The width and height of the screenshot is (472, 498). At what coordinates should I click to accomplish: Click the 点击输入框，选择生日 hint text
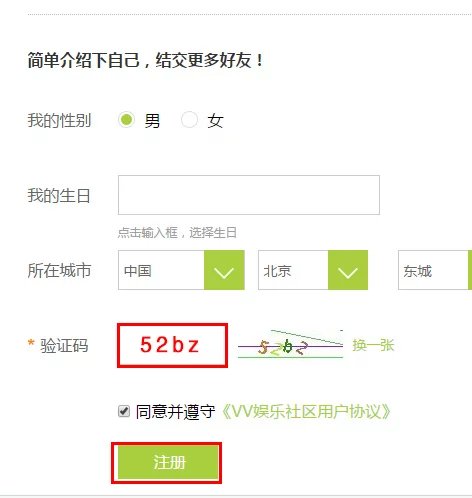tap(177, 233)
